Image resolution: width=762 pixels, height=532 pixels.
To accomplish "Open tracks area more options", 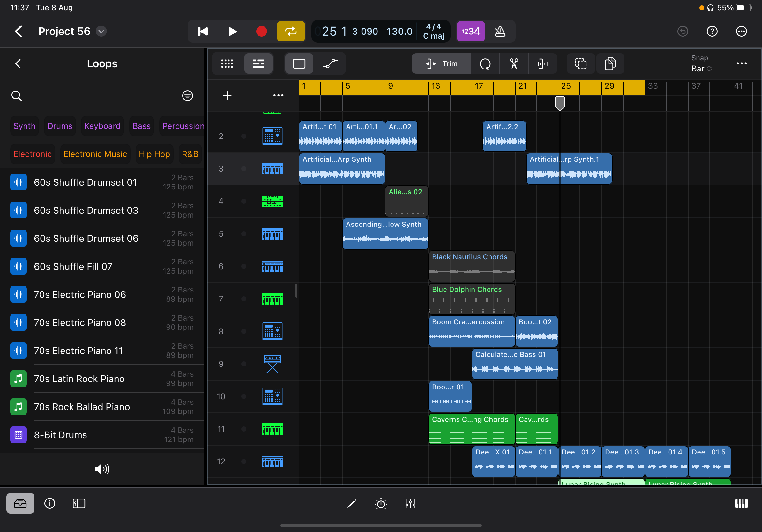I will pos(742,64).
